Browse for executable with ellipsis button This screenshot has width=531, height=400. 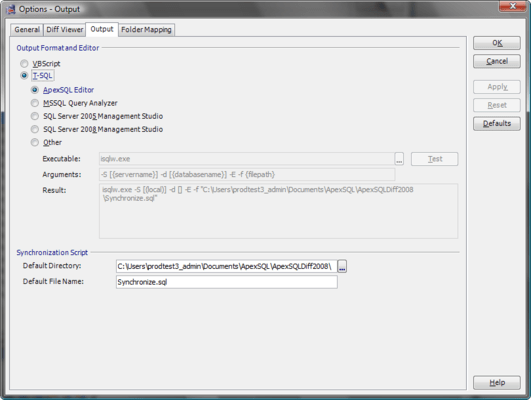pyautogui.click(x=399, y=159)
